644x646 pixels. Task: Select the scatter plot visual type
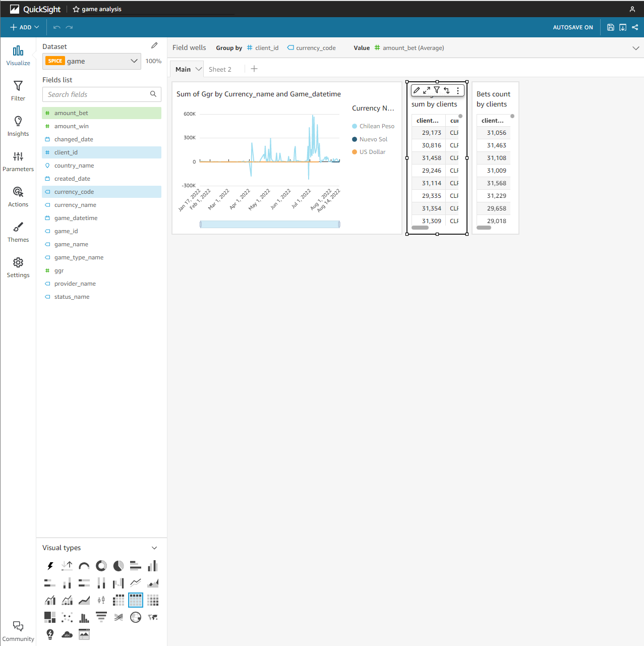(x=67, y=617)
